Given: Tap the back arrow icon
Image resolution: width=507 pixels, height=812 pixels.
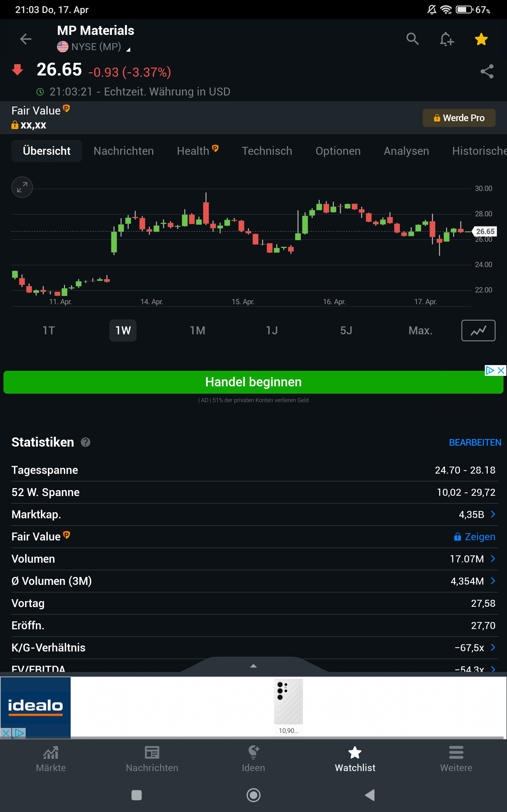Looking at the screenshot, I should [25, 39].
